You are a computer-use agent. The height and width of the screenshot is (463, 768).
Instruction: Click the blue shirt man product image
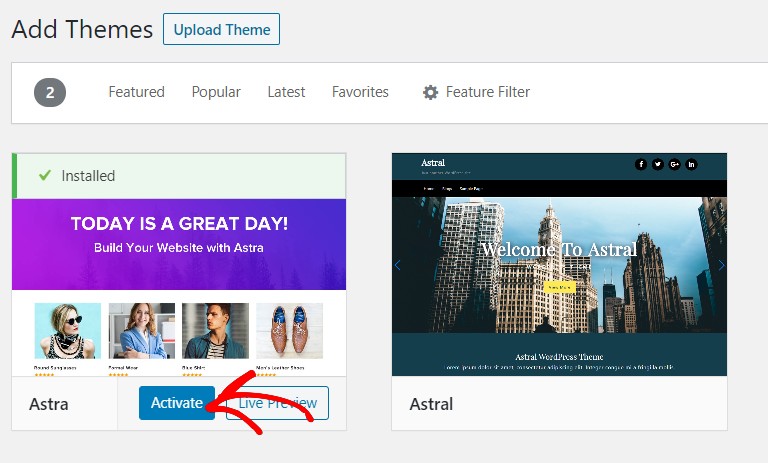pos(216,331)
